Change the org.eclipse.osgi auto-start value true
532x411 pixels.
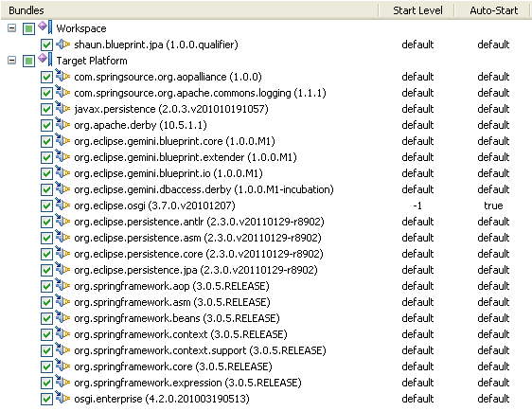493,205
